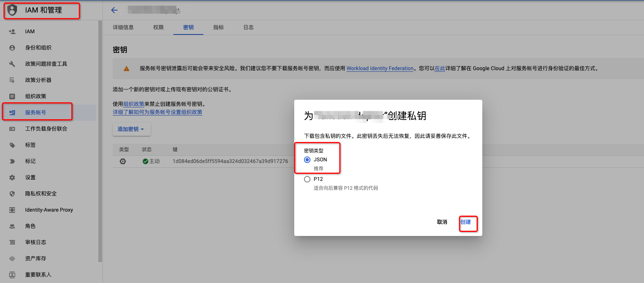Screen dimensions: 644x283
Task: Click the key type icon in table row
Action: [x=123, y=161]
